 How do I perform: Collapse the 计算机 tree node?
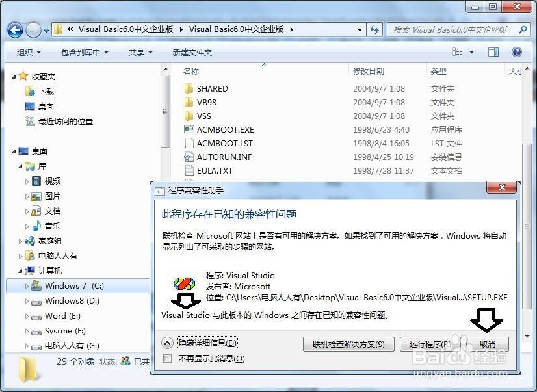point(20,271)
